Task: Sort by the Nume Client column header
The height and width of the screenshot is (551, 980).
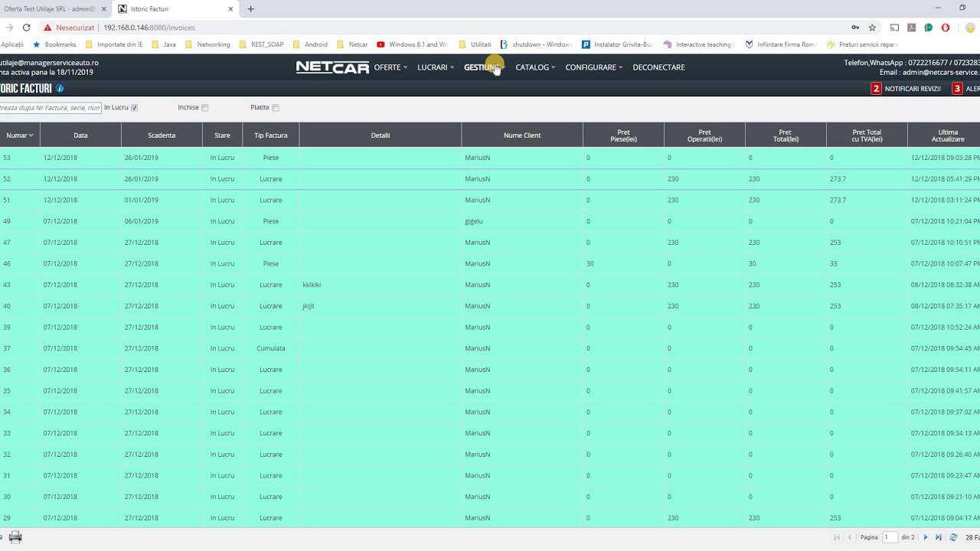Action: (x=522, y=135)
